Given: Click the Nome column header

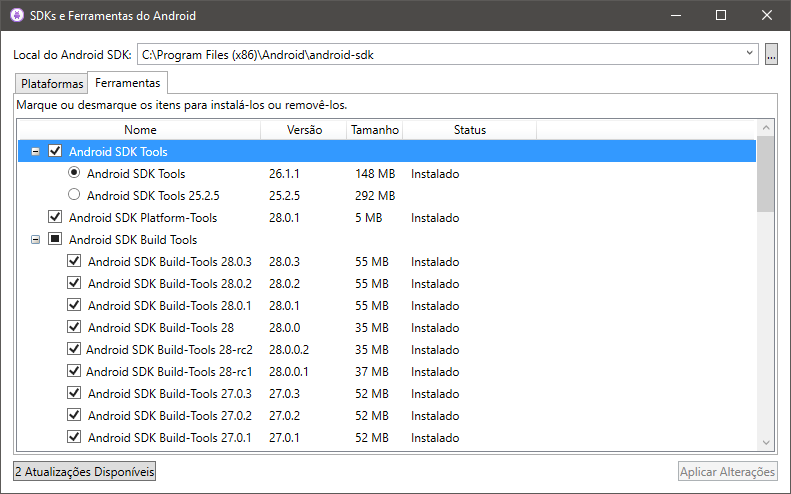Looking at the screenshot, I should [140, 130].
